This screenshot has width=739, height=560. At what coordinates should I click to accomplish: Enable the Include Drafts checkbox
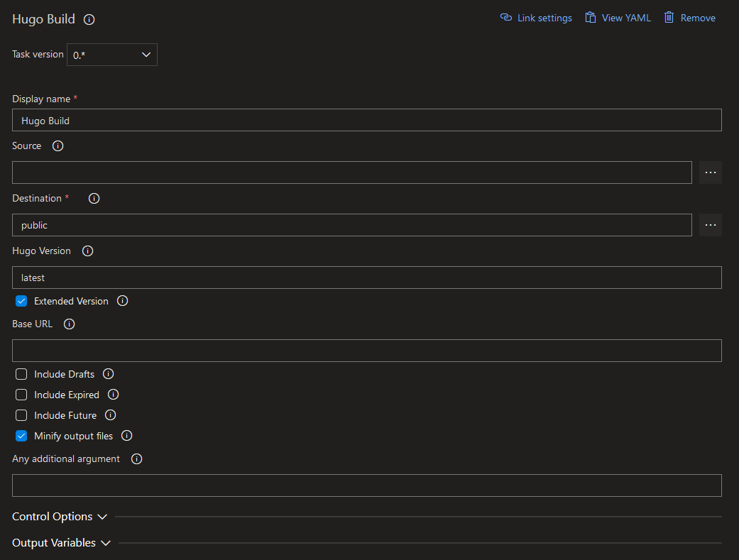point(21,374)
